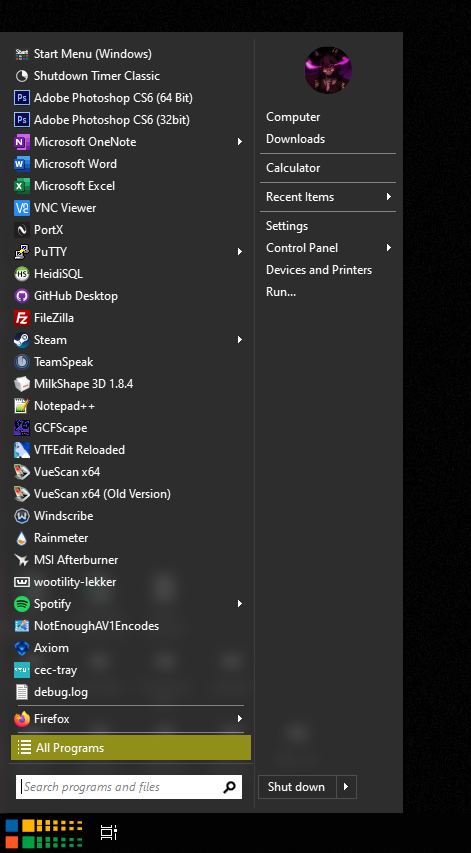The height and width of the screenshot is (853, 471).
Task: Click the Rainmeter droplet icon
Action: pos(22,538)
